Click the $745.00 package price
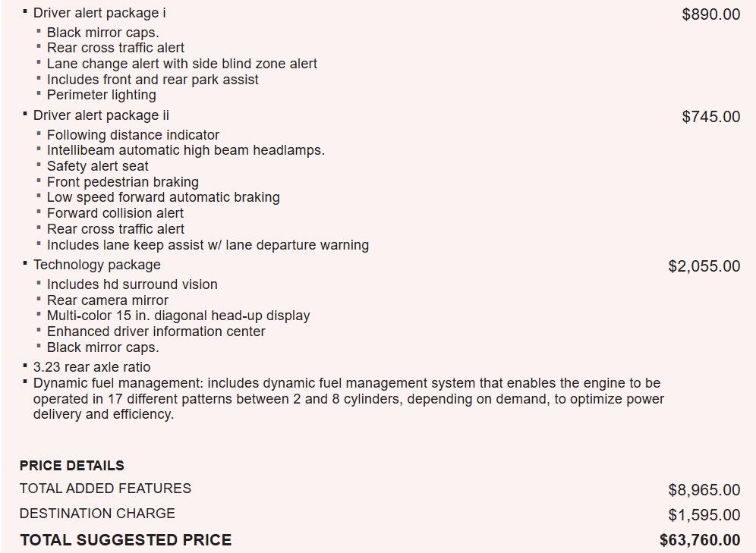This screenshot has width=756, height=553. (x=710, y=117)
